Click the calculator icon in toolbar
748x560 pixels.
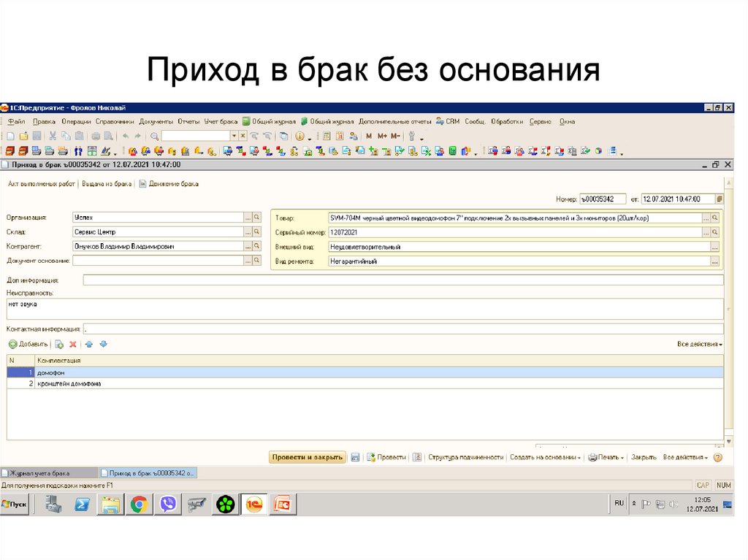coord(327,136)
